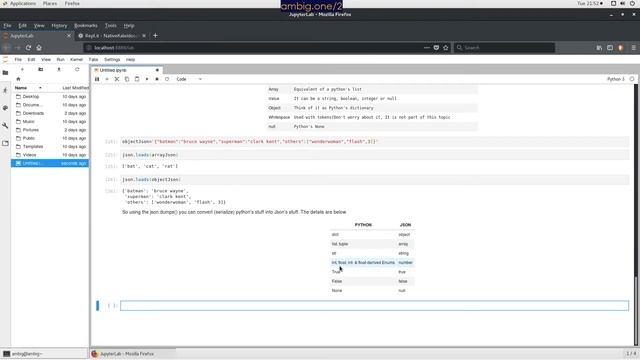This screenshot has height=360, width=640.
Task: Open Firefox Bookmarks menu
Action: 86,25
